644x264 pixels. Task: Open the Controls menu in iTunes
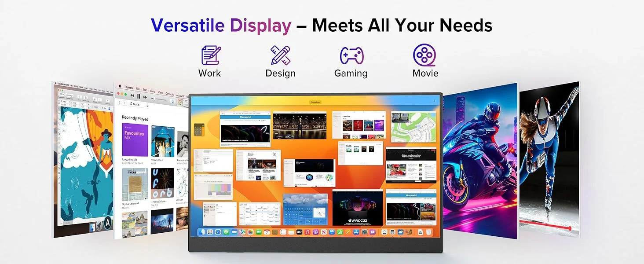click(169, 94)
